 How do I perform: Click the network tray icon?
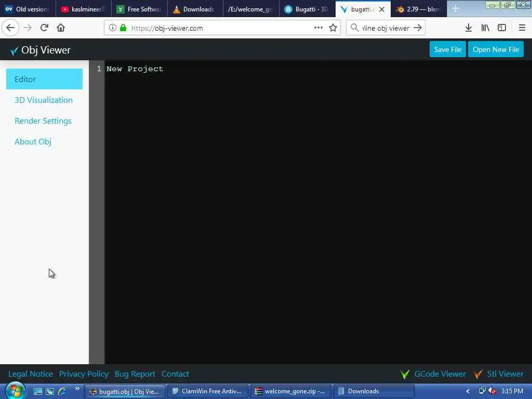point(482,391)
